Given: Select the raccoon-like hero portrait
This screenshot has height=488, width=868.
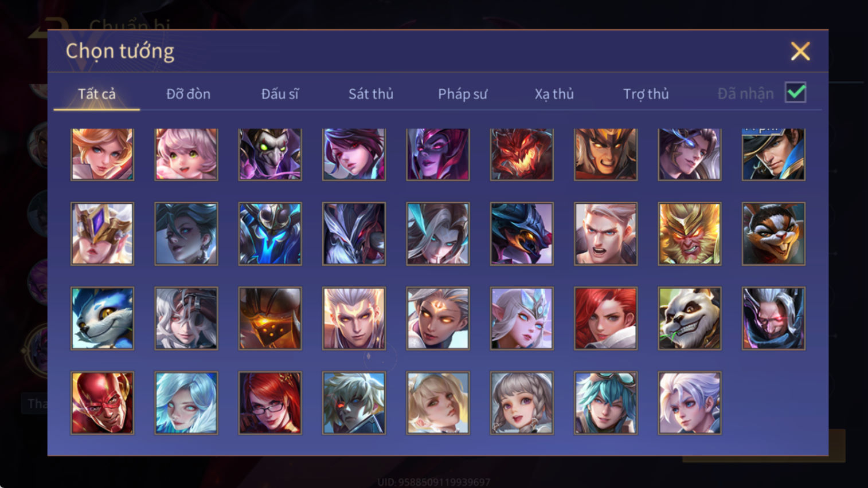Looking at the screenshot, I should [x=773, y=234].
